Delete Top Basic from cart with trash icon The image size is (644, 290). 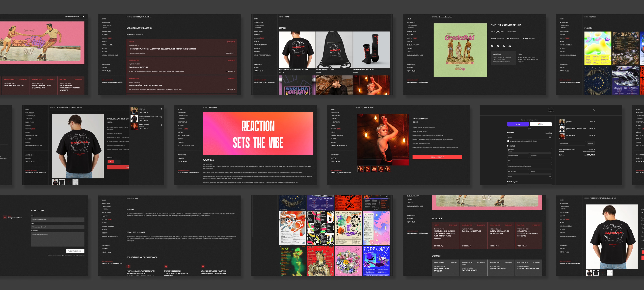(x=161, y=109)
